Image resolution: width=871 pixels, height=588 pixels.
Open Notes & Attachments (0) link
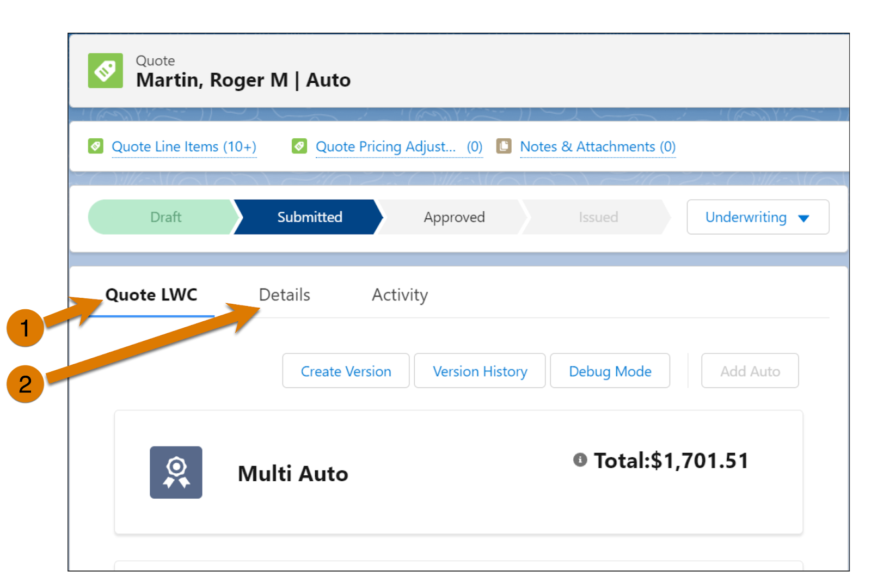(598, 147)
